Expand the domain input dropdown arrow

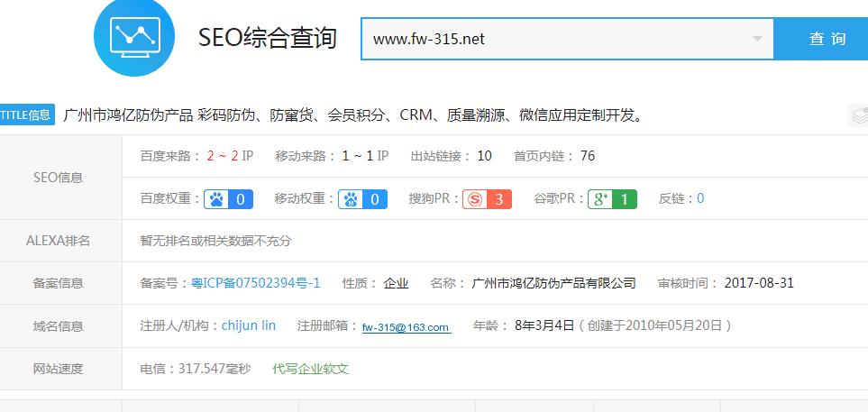tap(758, 39)
